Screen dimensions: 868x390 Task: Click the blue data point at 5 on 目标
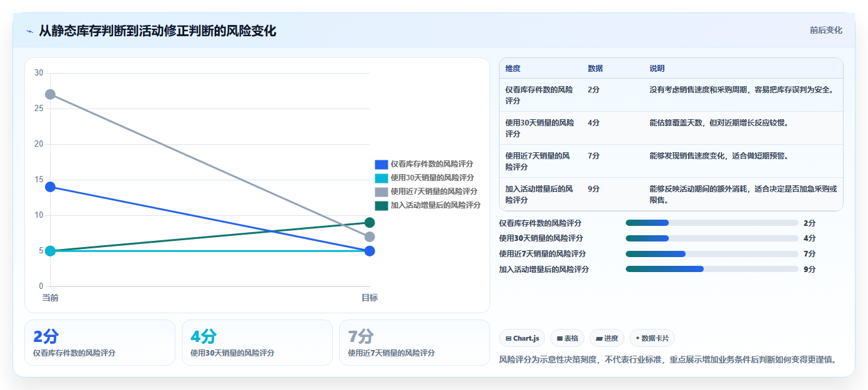click(x=370, y=251)
